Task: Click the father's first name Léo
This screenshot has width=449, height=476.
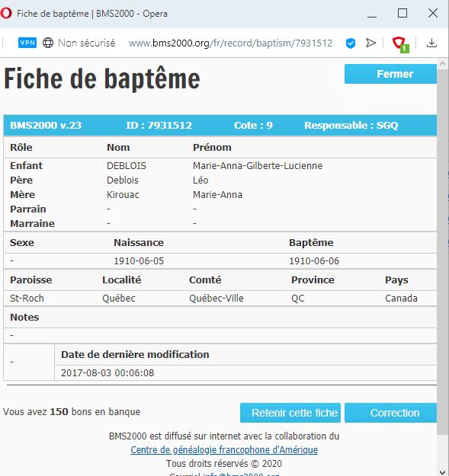Action: (200, 180)
